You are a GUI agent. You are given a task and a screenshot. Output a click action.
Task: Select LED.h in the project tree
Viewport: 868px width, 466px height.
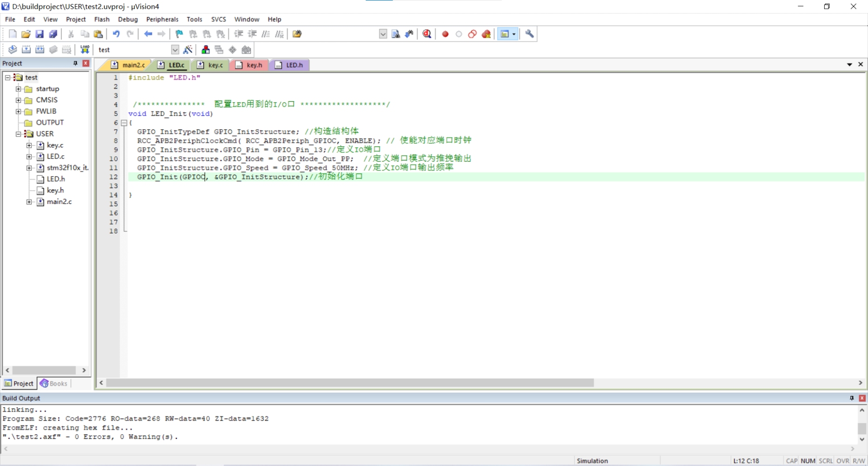pos(56,179)
